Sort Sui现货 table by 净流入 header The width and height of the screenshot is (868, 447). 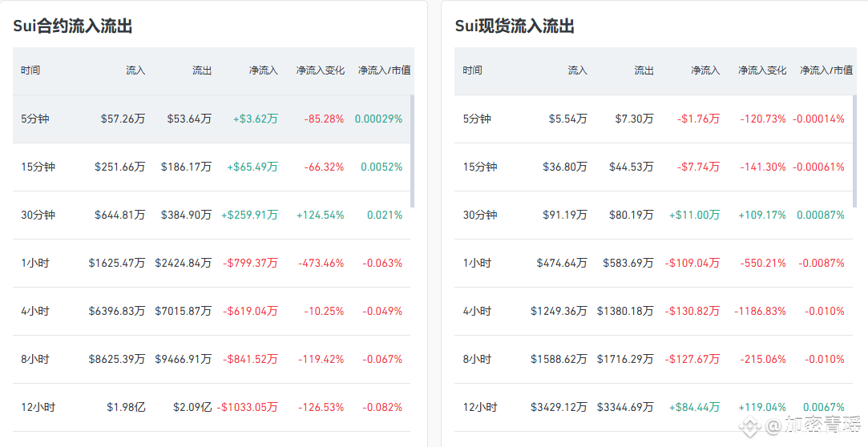(x=705, y=70)
